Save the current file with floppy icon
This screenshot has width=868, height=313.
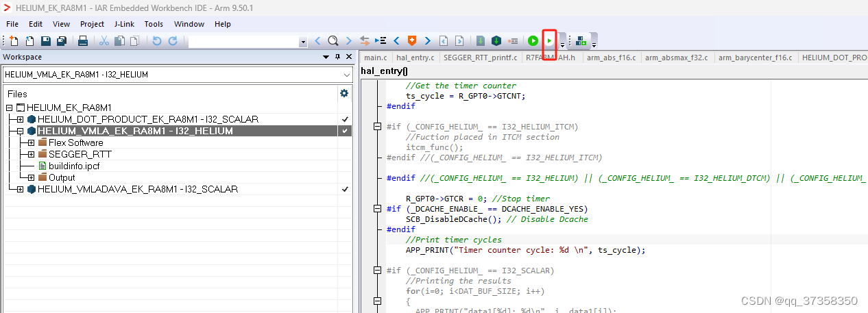point(46,41)
